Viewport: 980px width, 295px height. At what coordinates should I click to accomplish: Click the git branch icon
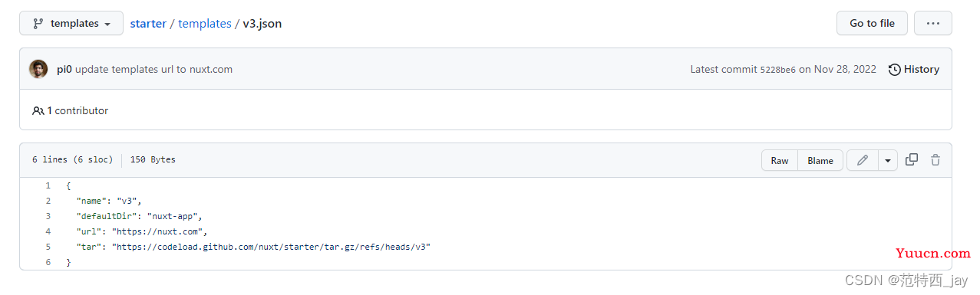tap(38, 24)
